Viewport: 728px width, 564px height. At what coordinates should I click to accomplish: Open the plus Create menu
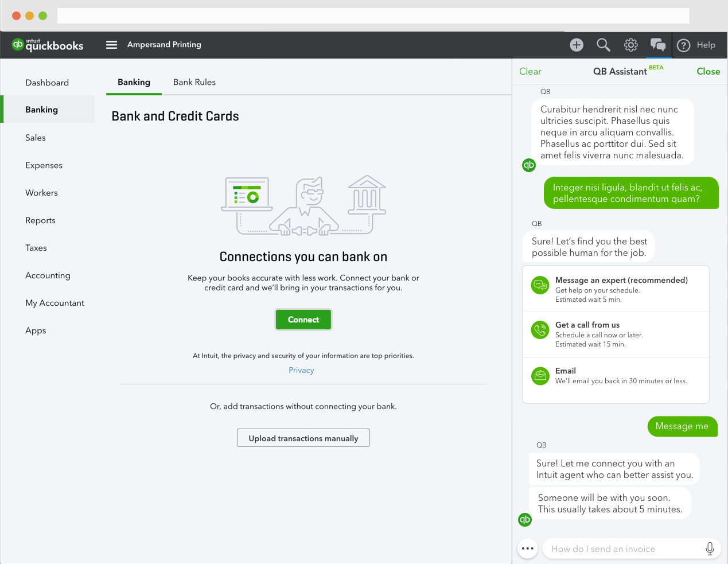tap(577, 45)
